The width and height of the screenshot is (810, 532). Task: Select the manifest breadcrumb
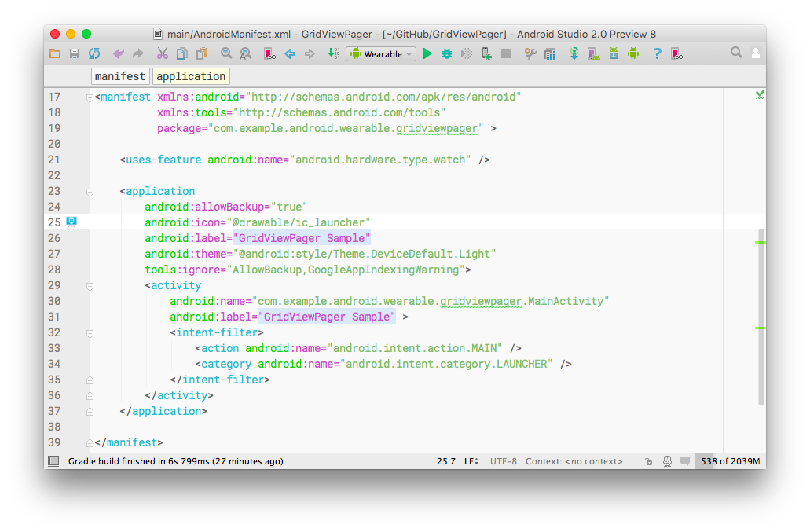pos(120,76)
